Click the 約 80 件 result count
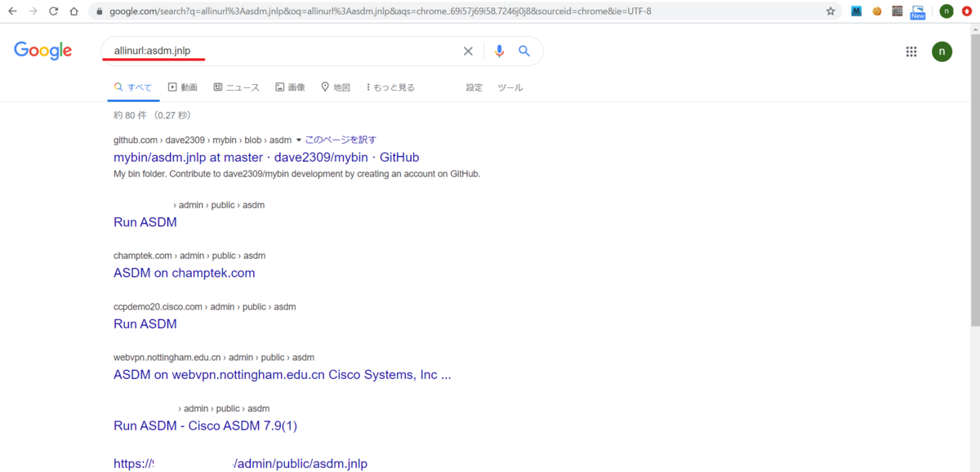 click(x=152, y=115)
